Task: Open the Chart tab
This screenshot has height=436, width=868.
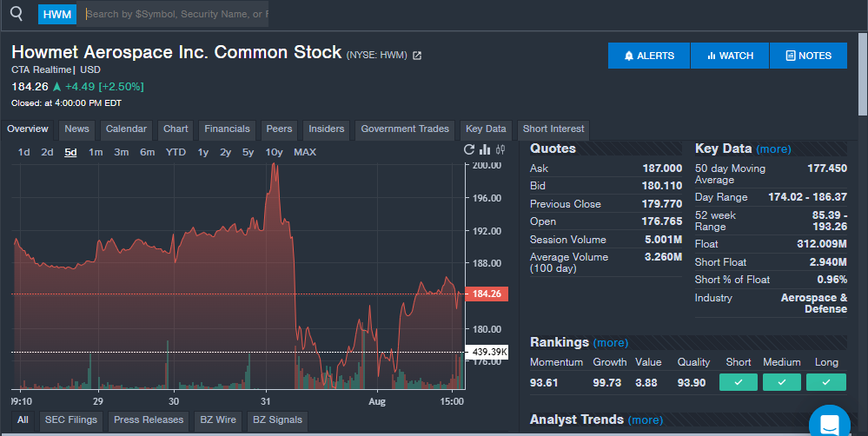Action: 176,129
